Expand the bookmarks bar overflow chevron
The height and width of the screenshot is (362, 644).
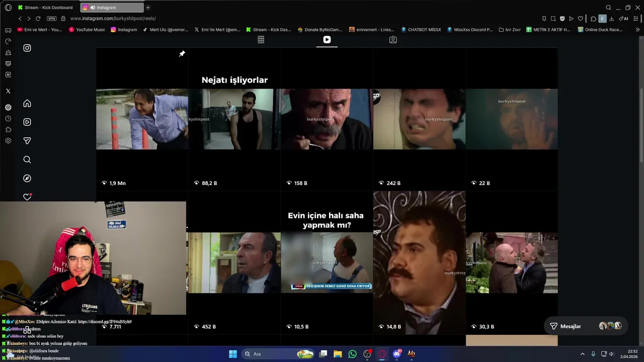(638, 30)
